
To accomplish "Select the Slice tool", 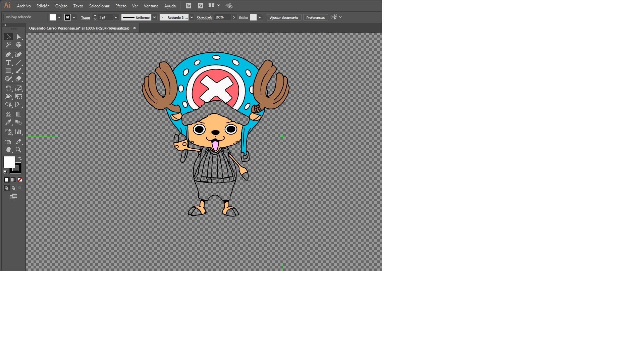I will (x=19, y=142).
